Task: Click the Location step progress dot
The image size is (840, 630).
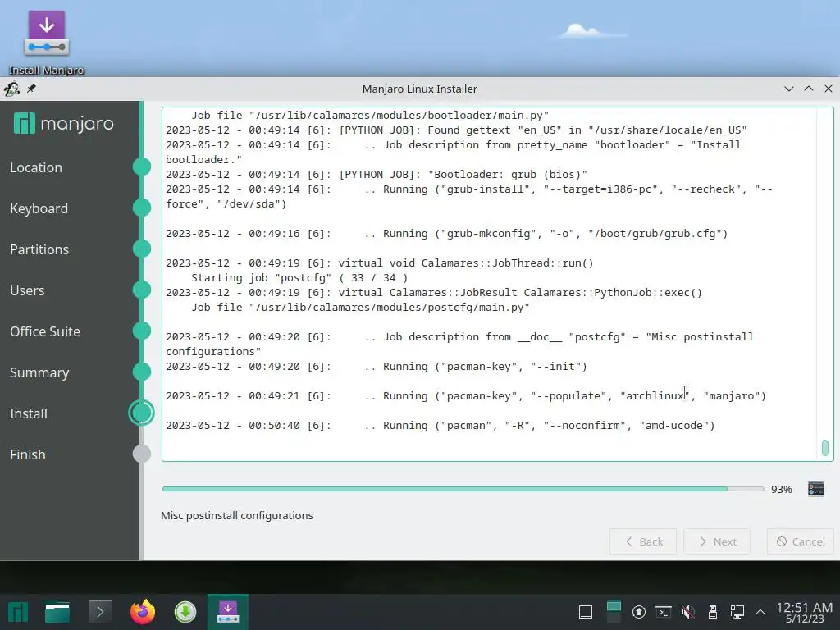Action: click(142, 167)
